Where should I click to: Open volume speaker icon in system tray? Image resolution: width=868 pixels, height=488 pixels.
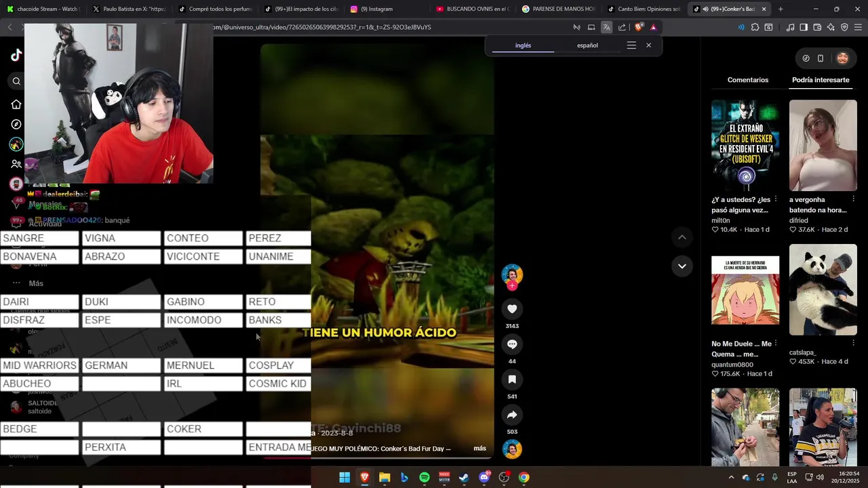click(820, 477)
